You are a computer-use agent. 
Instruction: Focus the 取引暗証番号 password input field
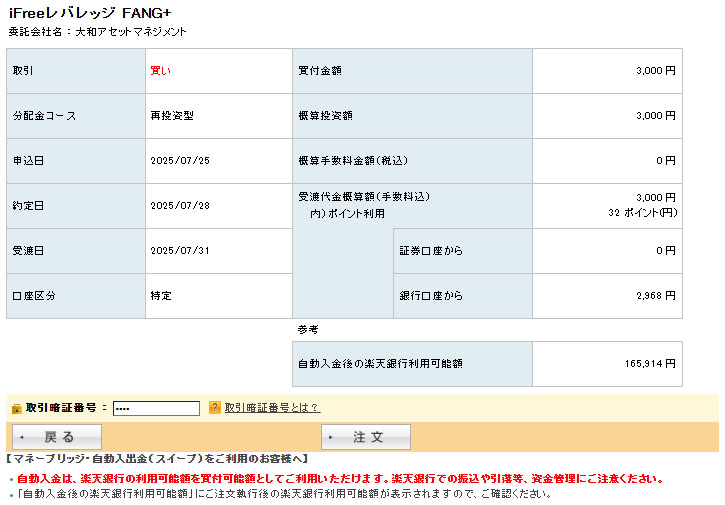[156, 408]
